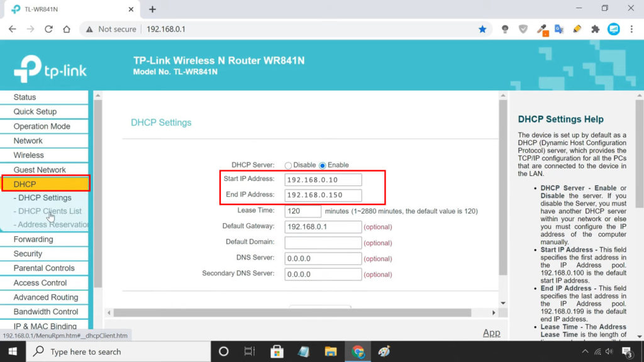The image size is (644, 362).
Task: Select the Disable DHCP Server option
Action: [x=288, y=165]
